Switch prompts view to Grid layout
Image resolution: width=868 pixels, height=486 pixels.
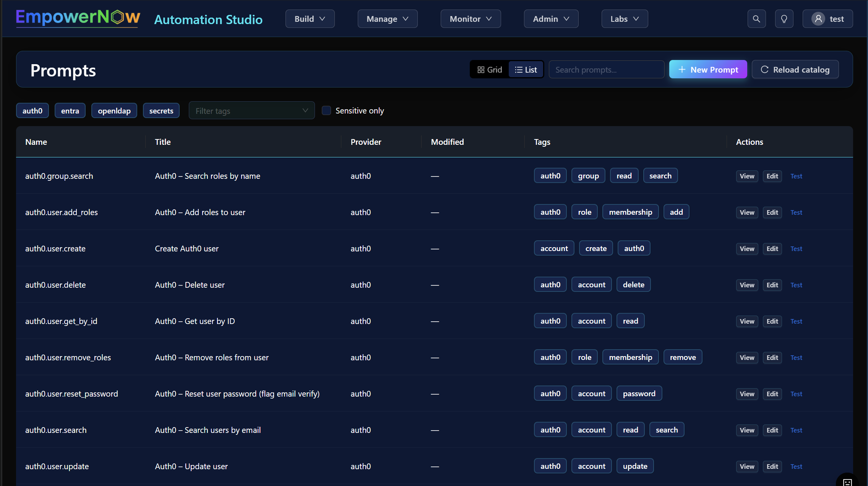tap(490, 69)
